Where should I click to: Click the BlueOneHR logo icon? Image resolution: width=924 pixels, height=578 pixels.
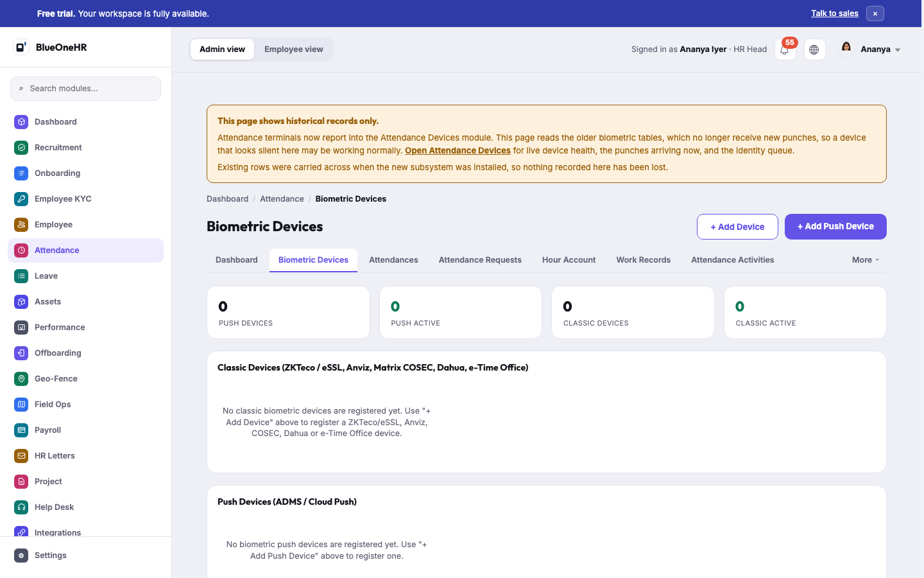[x=21, y=47]
